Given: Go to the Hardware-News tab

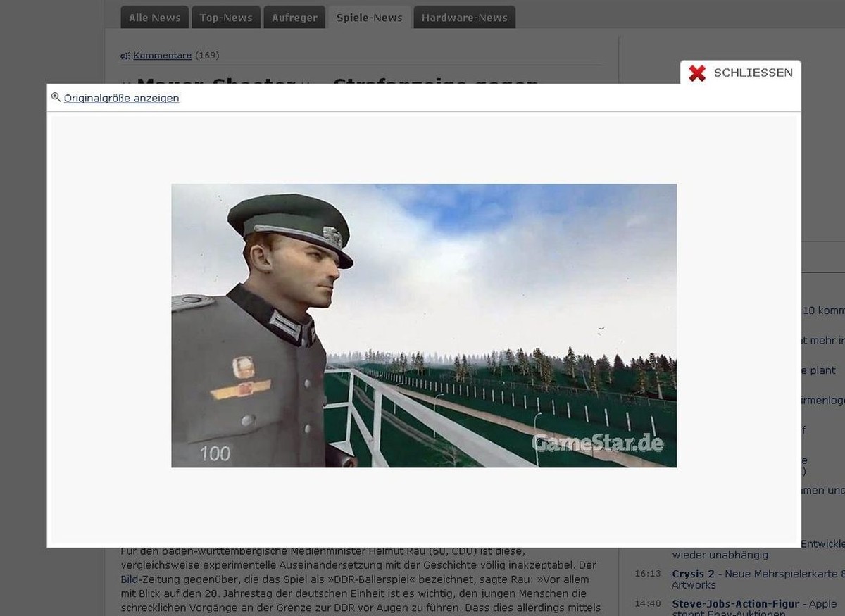Looking at the screenshot, I should click(465, 18).
